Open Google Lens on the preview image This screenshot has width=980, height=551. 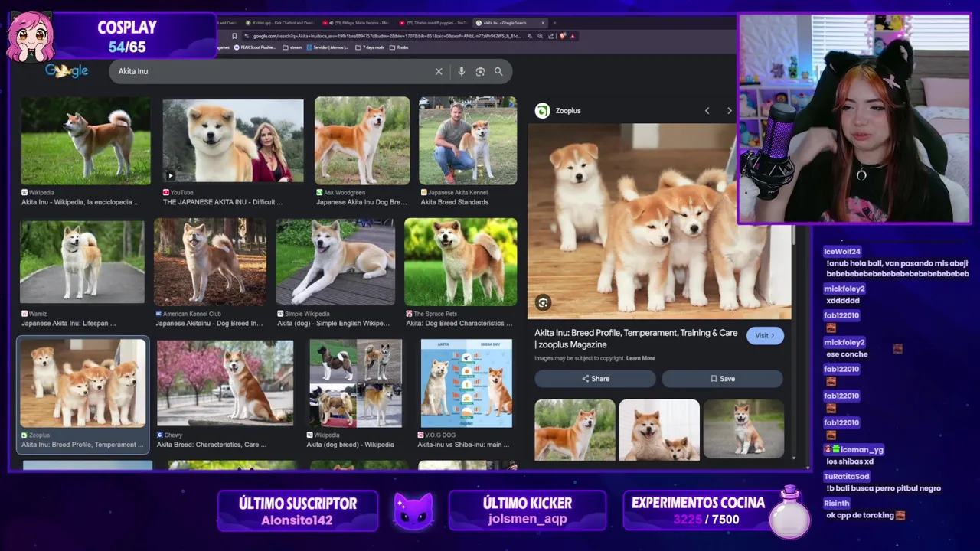543,302
